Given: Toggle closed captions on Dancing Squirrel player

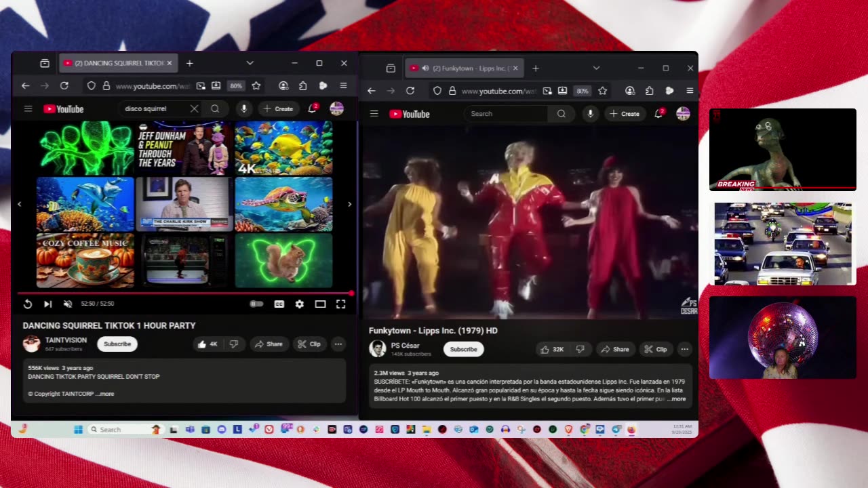Looking at the screenshot, I should tap(279, 304).
